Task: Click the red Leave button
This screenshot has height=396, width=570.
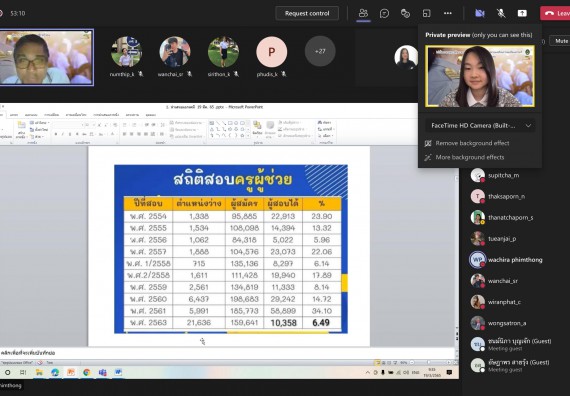Action: click(x=555, y=13)
